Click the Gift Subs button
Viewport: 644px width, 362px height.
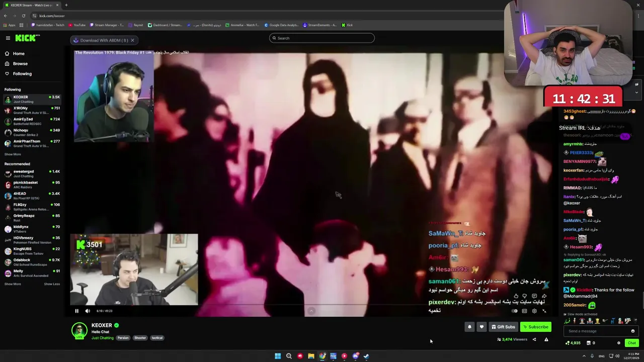tap(503, 327)
